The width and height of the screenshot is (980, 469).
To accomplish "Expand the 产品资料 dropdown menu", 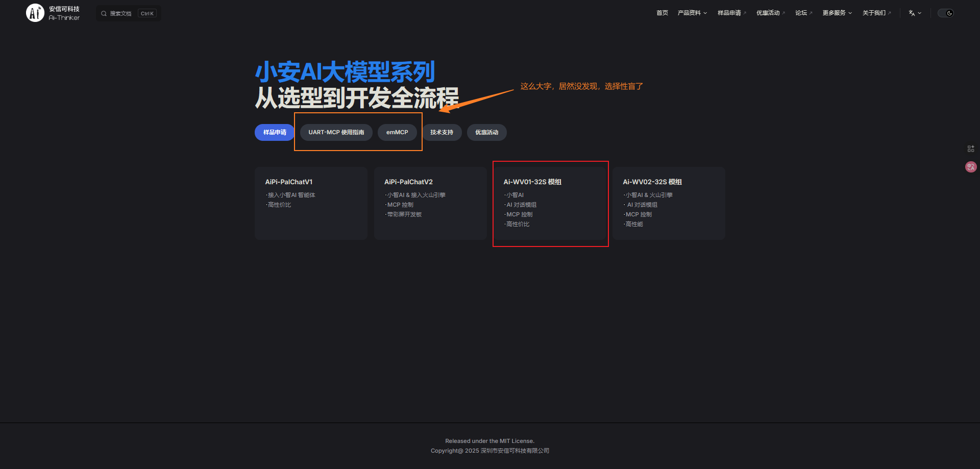I will click(x=692, y=13).
